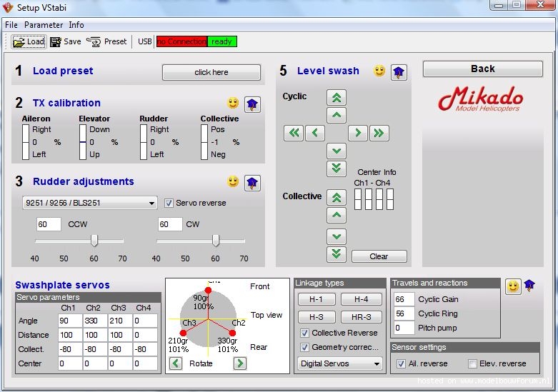Click Cyclic double-down arrow
The width and height of the screenshot is (558, 392).
(x=337, y=169)
